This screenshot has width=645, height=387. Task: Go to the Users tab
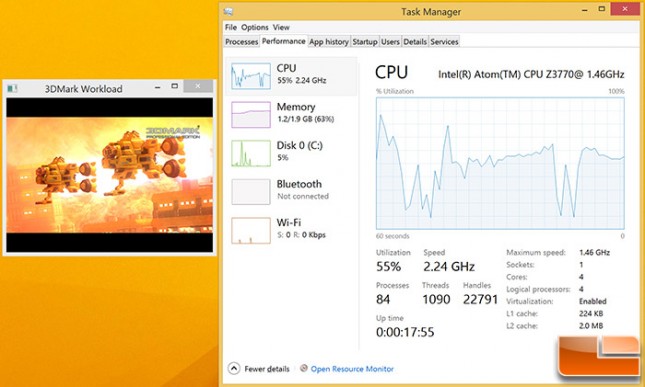tap(390, 42)
